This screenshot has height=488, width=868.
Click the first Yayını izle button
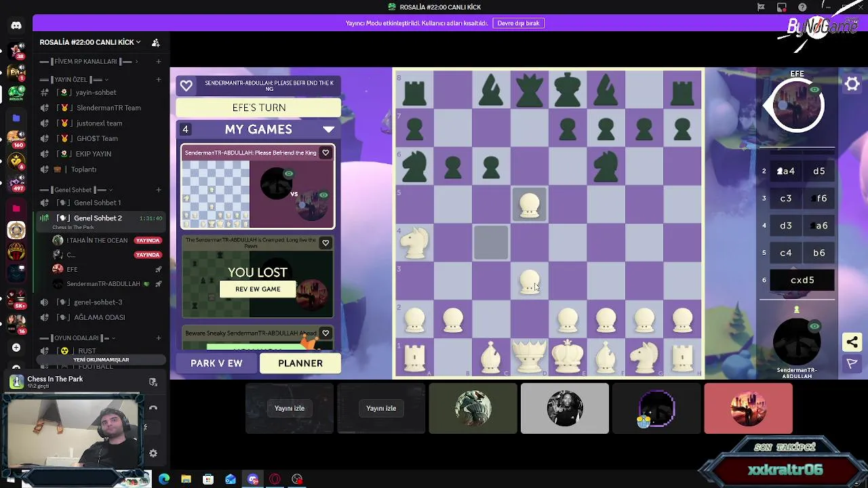tap(290, 408)
